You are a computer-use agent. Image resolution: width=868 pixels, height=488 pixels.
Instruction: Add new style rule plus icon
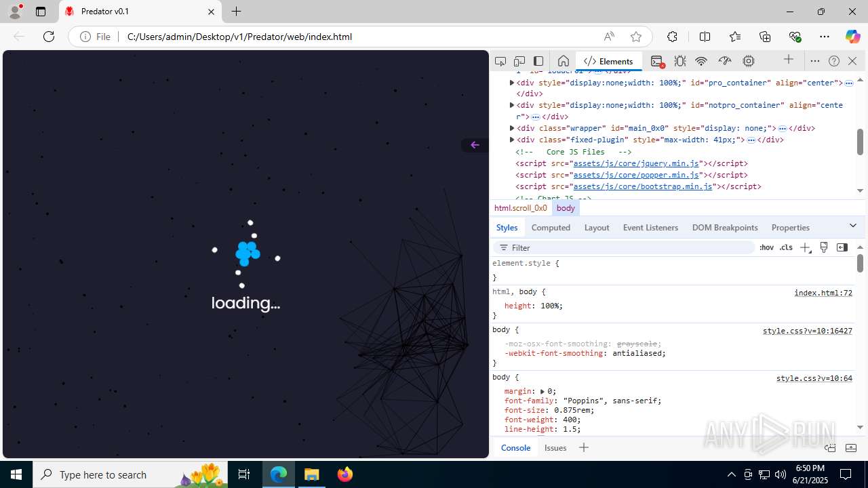click(805, 247)
